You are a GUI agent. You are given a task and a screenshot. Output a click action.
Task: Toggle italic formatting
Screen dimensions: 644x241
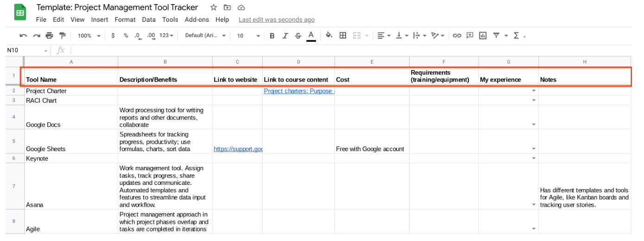pos(285,36)
